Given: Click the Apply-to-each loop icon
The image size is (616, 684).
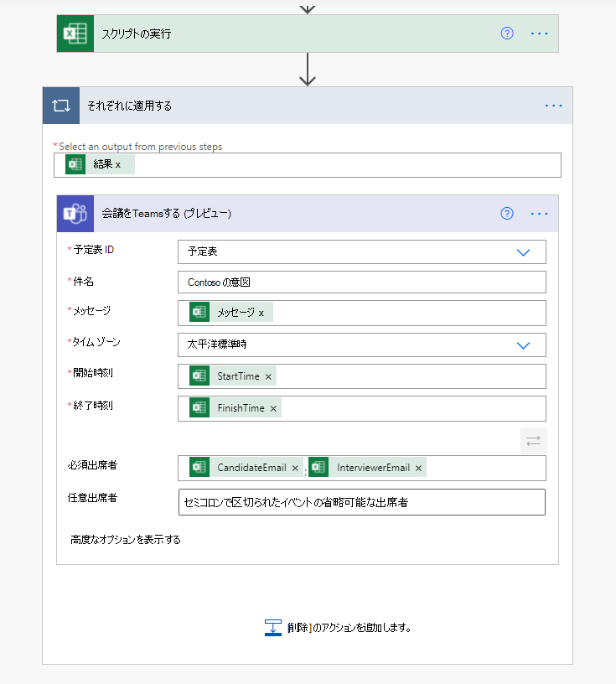Looking at the screenshot, I should (x=60, y=106).
